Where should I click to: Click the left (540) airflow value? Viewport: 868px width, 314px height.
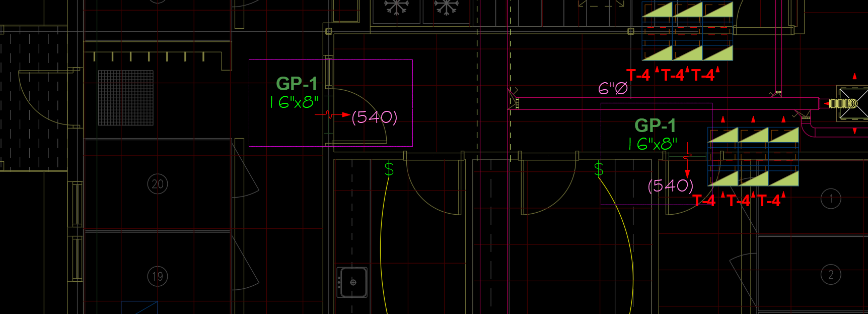(x=374, y=117)
